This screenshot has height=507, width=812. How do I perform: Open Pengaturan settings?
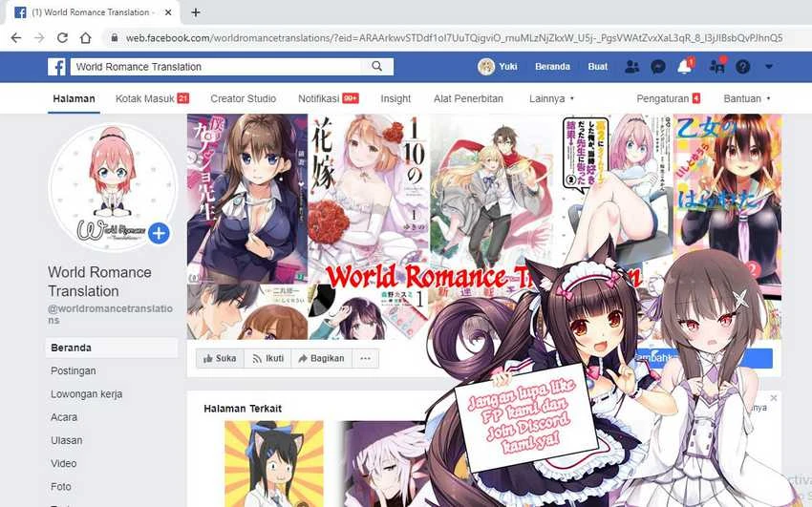click(668, 98)
